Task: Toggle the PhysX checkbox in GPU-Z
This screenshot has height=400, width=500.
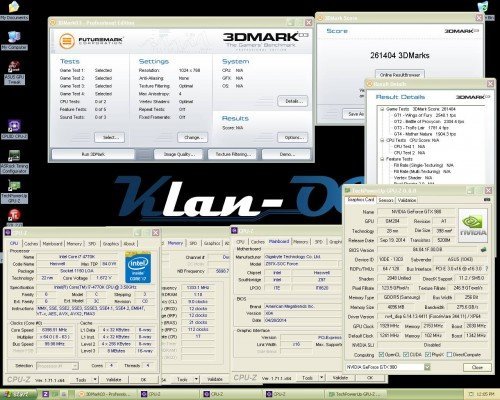Action: 428,355
